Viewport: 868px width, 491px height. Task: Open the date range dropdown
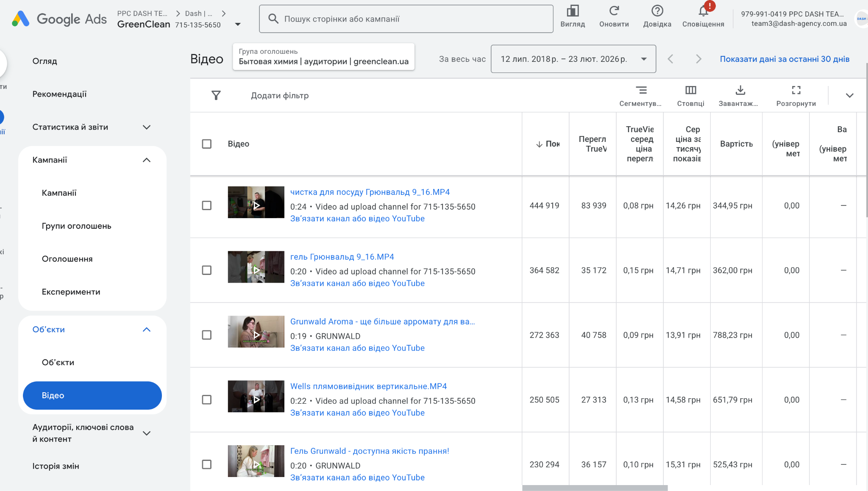coord(573,59)
